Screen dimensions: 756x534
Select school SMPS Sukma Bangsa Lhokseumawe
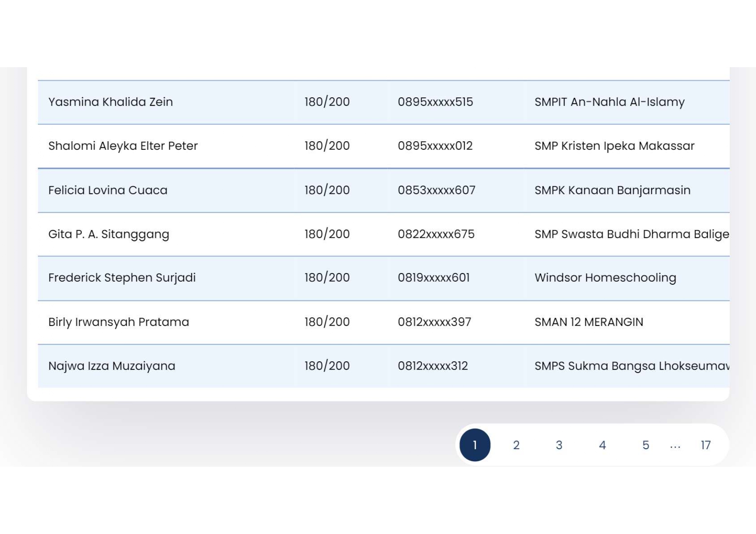[632, 366]
